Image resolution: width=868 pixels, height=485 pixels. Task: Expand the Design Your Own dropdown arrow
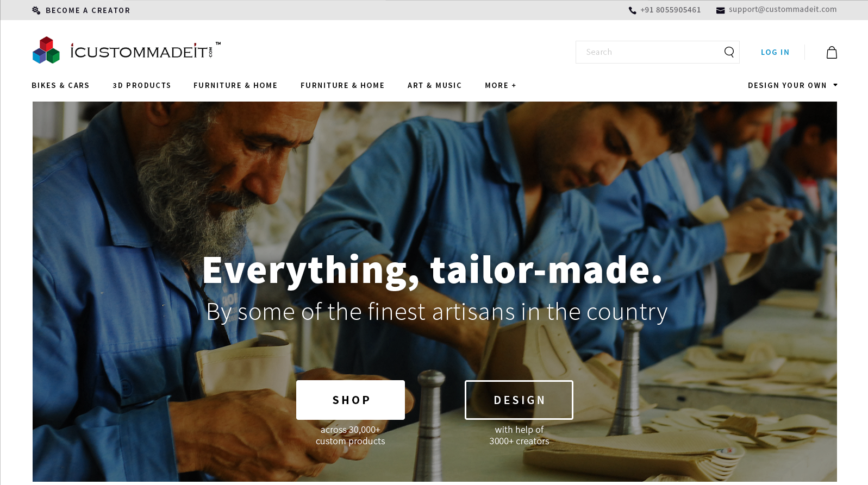(835, 85)
